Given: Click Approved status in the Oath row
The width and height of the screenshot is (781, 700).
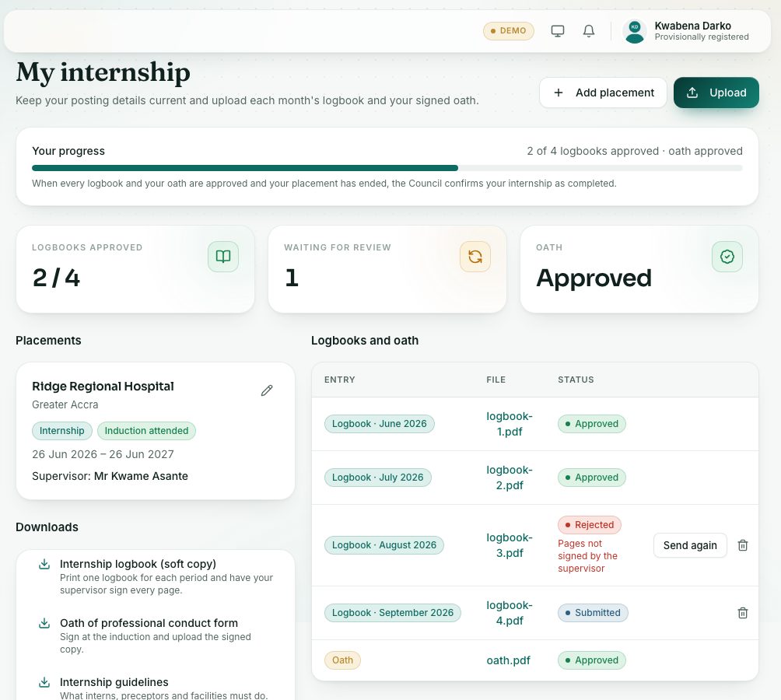Looking at the screenshot, I should 592,660.
